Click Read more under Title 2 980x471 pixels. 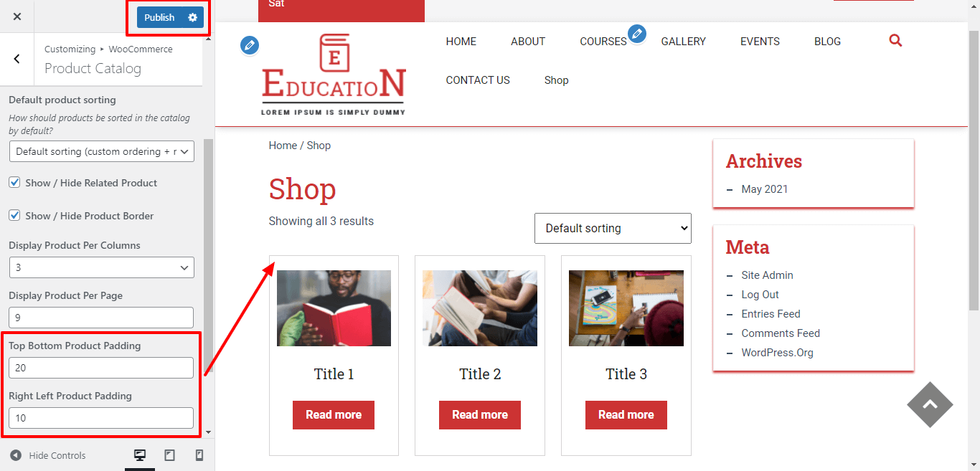tap(480, 414)
